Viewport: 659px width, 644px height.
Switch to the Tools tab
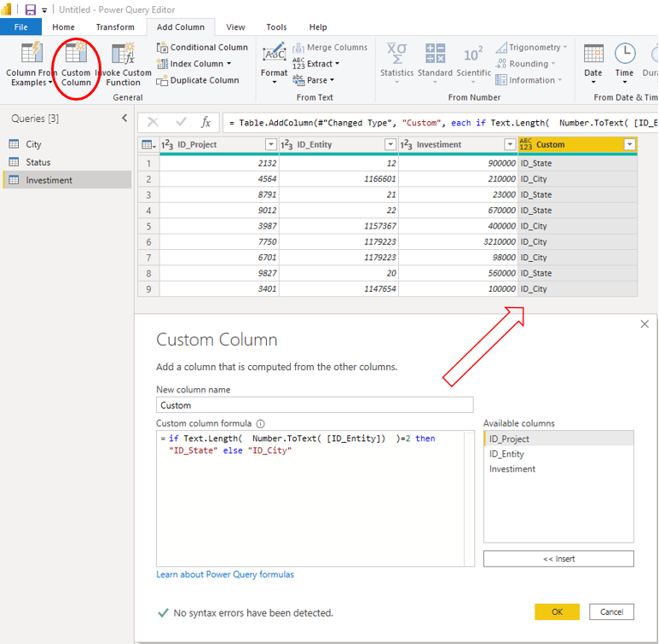(x=276, y=27)
